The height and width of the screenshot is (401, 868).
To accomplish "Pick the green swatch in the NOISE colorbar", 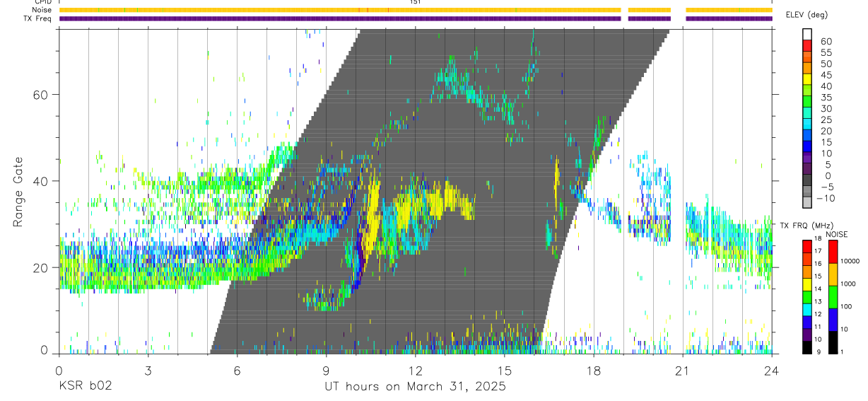I will 833,297.
